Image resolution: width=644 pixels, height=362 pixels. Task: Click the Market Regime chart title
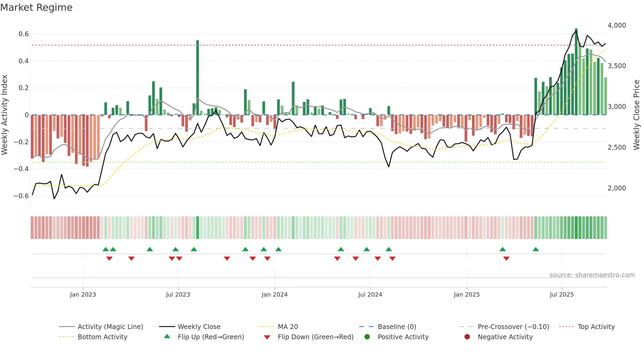click(x=36, y=8)
